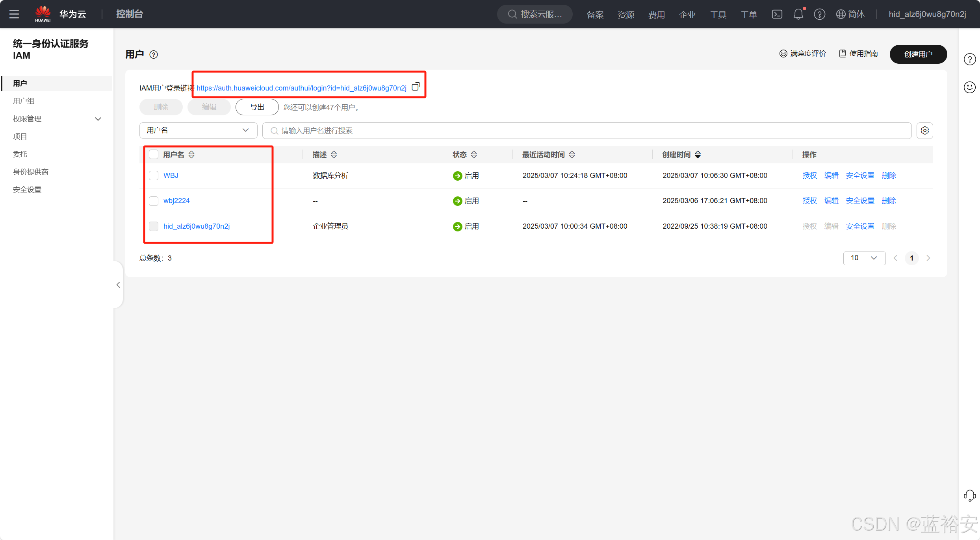Check the box for user WBJ

coord(154,176)
